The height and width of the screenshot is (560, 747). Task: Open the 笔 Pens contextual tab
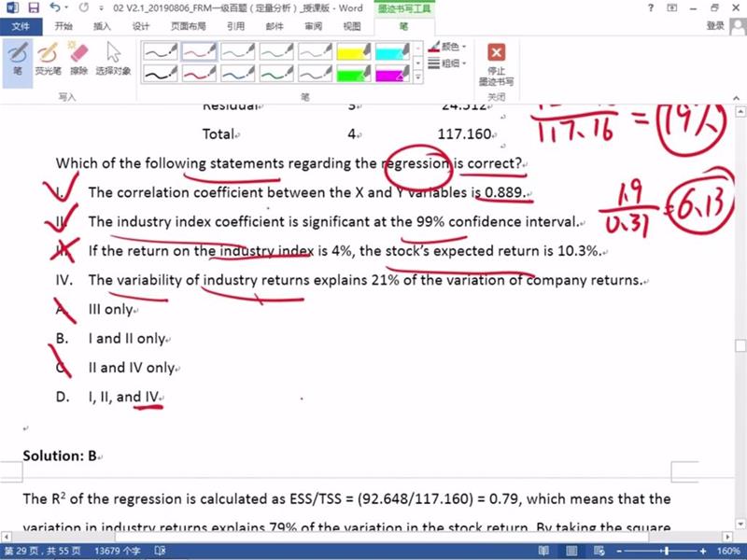403,26
